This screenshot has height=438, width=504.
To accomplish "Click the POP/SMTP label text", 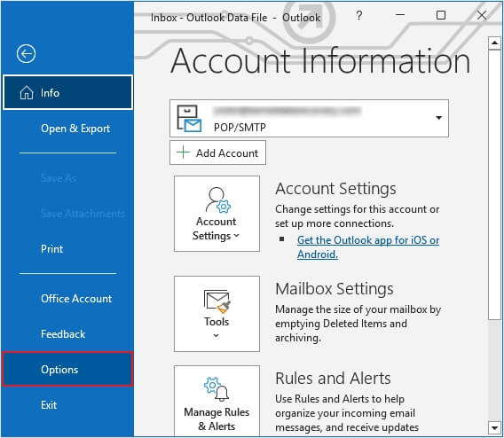I will click(x=240, y=128).
